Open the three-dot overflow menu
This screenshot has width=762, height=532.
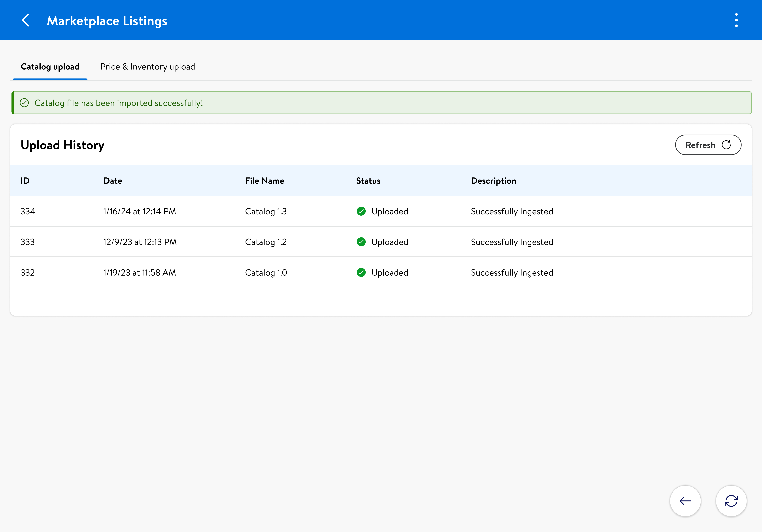point(736,20)
